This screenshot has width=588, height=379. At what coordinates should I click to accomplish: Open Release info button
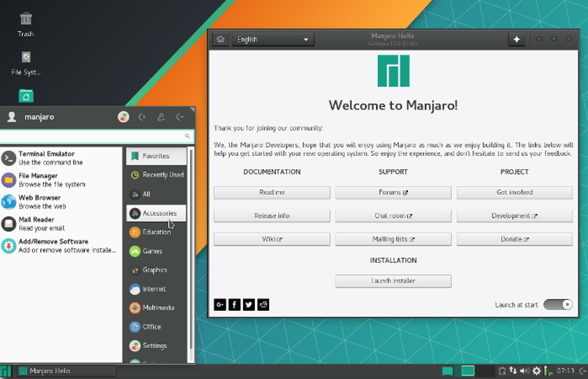click(x=272, y=216)
